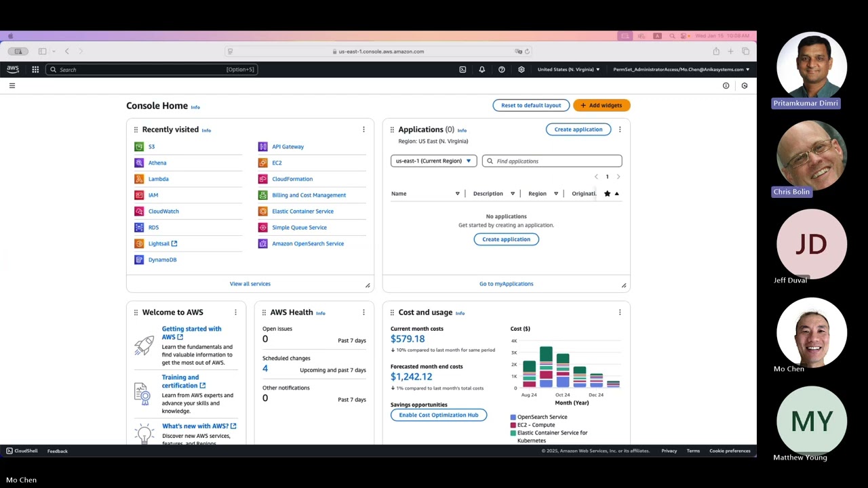This screenshot has width=868, height=488.
Task: Select Pritamkumar Dimri participant thumbnail
Action: 812,66
